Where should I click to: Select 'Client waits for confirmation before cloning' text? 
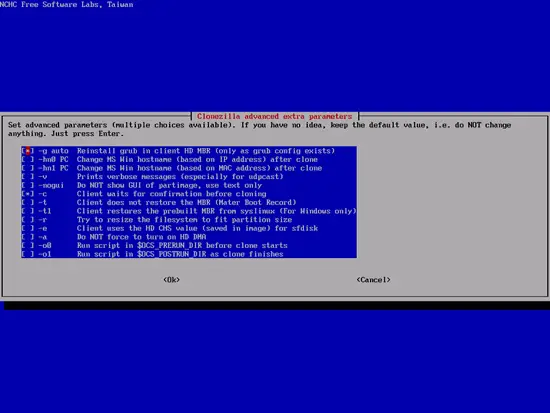pos(172,194)
